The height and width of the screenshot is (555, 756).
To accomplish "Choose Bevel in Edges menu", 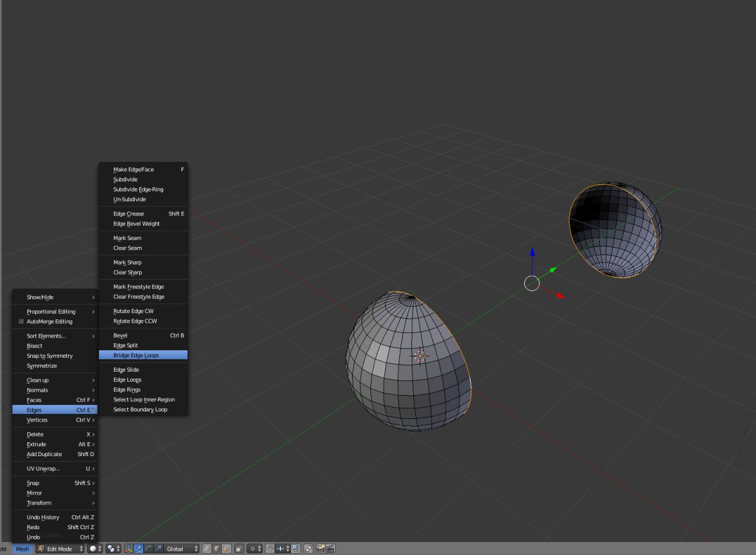I will click(143, 336).
